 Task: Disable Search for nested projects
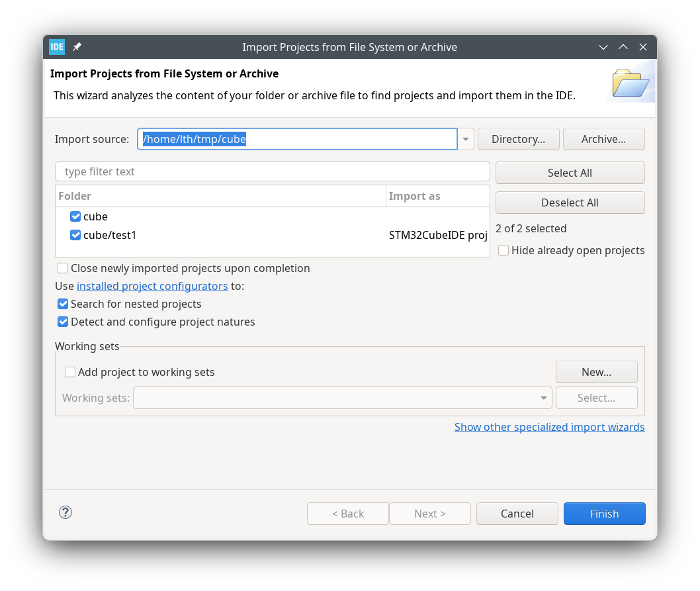click(63, 304)
